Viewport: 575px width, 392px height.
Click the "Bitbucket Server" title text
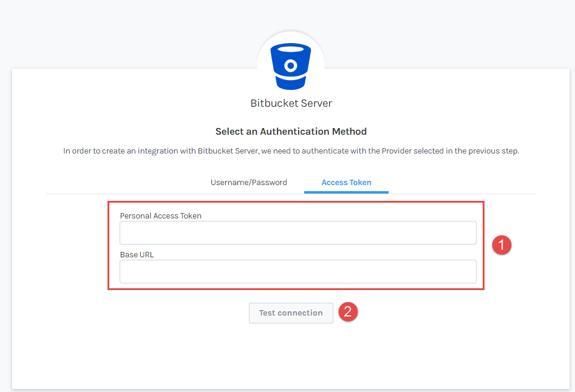point(291,103)
